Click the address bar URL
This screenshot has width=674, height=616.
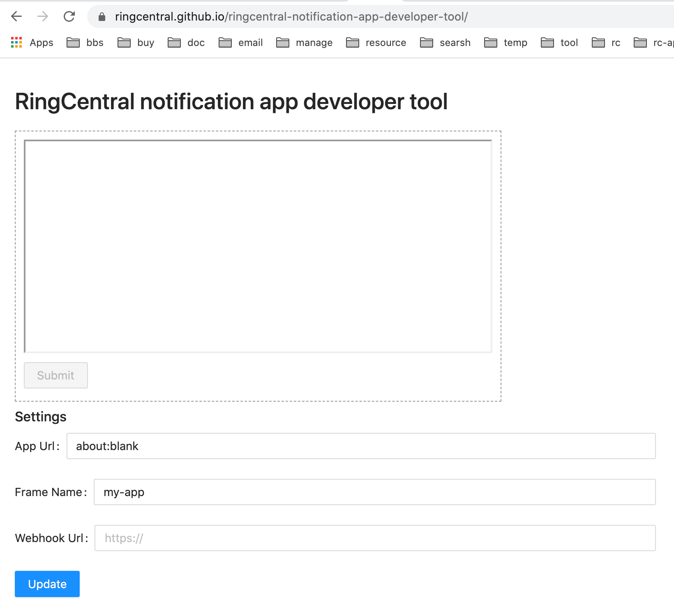291,17
